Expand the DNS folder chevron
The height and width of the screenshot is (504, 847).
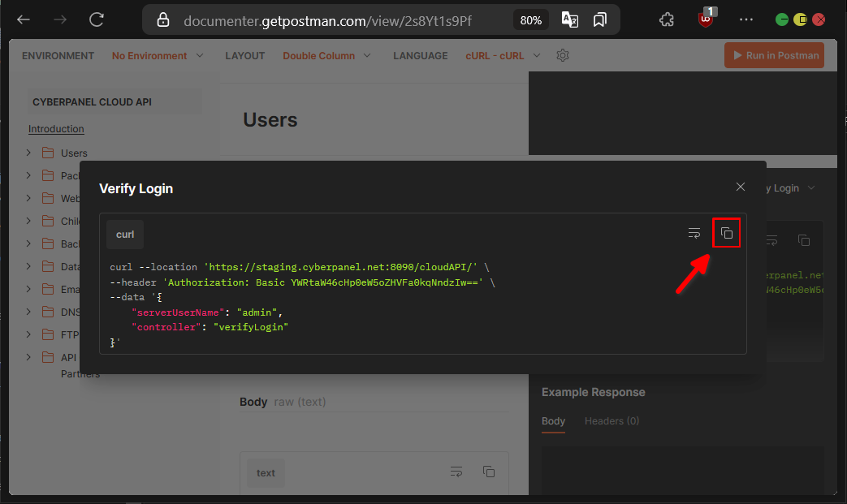click(x=28, y=312)
